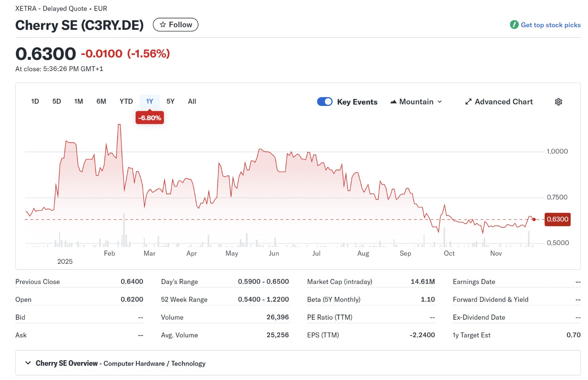Select the 1M chart range
Screen dimensions: 588x380
coord(79,102)
